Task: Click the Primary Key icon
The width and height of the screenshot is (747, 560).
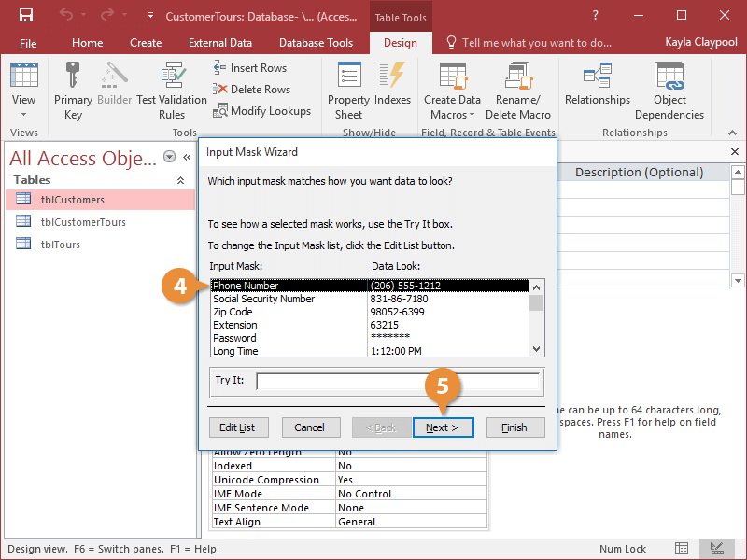Action: [x=73, y=75]
